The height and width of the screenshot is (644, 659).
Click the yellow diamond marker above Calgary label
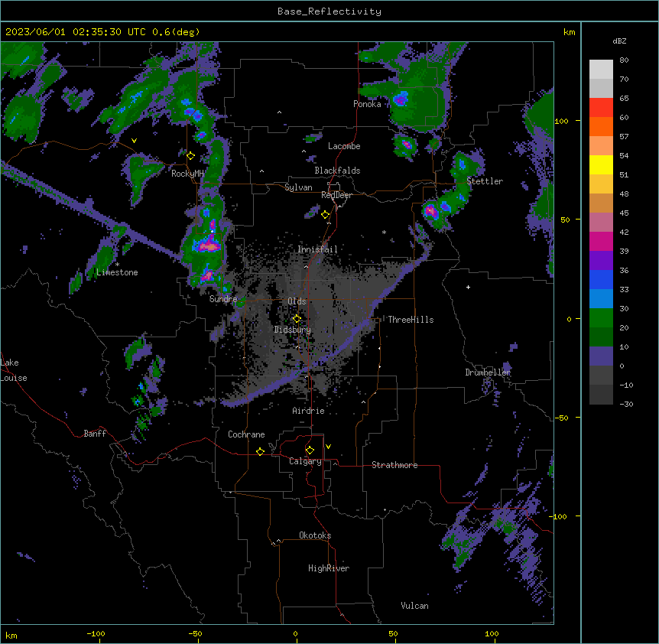coord(310,450)
